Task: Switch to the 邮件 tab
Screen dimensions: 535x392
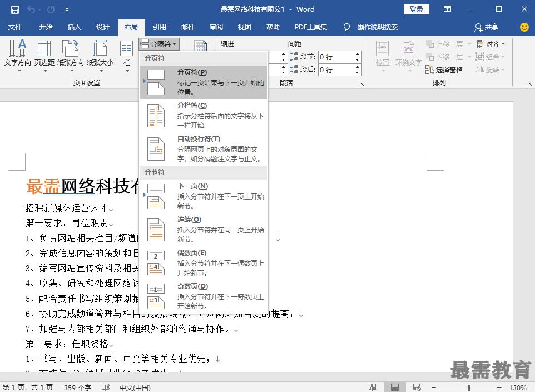Action: point(187,27)
